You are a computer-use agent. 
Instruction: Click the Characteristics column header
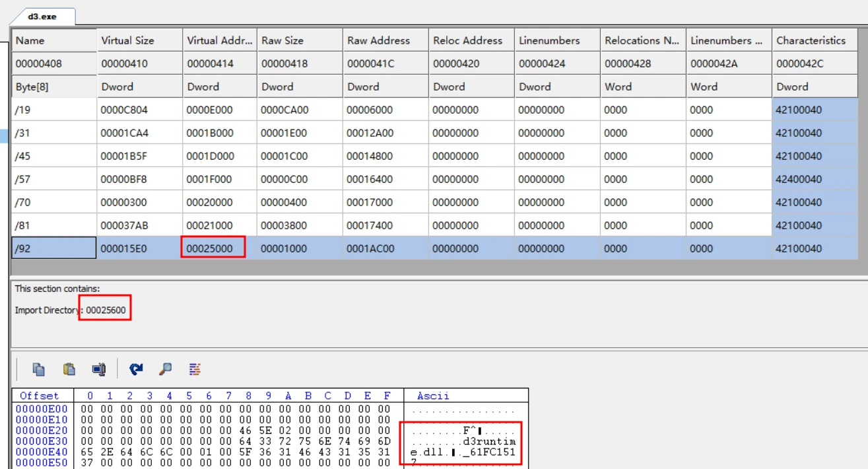[x=811, y=40]
